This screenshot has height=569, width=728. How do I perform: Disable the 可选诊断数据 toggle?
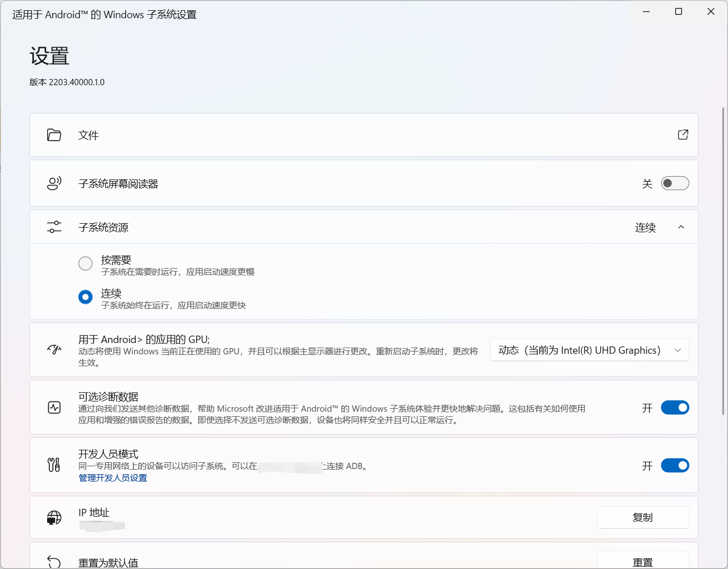coord(675,407)
